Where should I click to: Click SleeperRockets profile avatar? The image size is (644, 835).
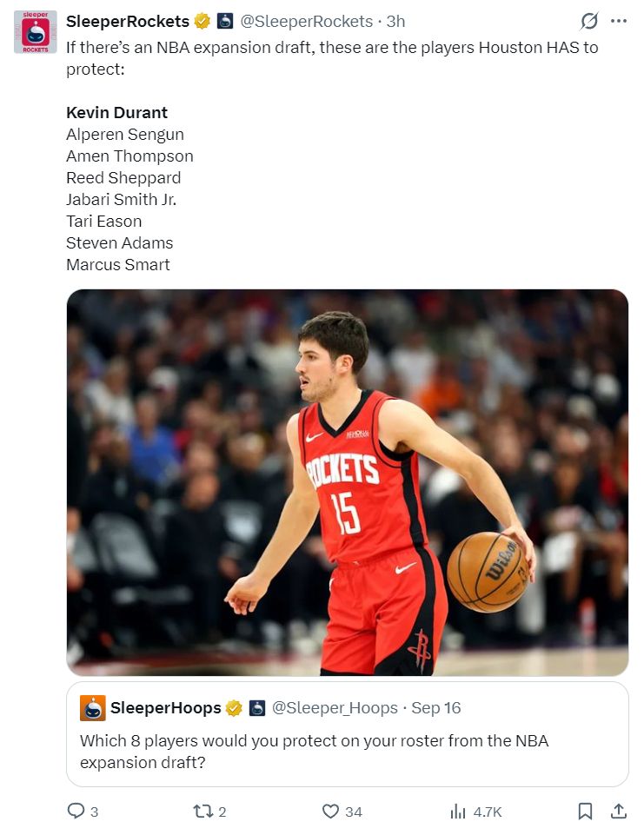tap(35, 32)
